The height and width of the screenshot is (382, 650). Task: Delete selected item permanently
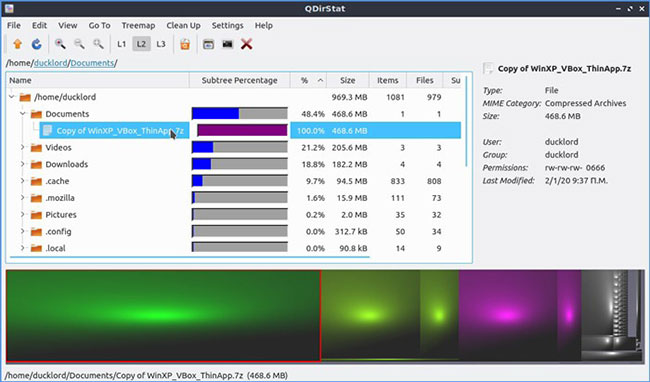(247, 44)
